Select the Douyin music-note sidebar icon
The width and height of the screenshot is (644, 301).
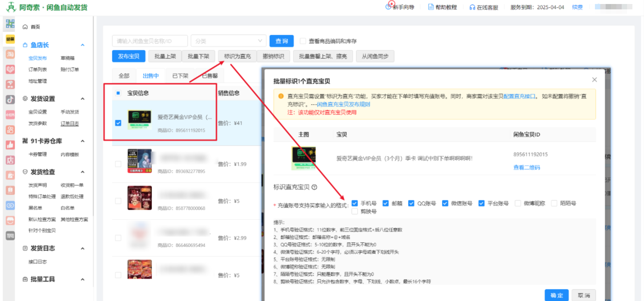[x=10, y=100]
